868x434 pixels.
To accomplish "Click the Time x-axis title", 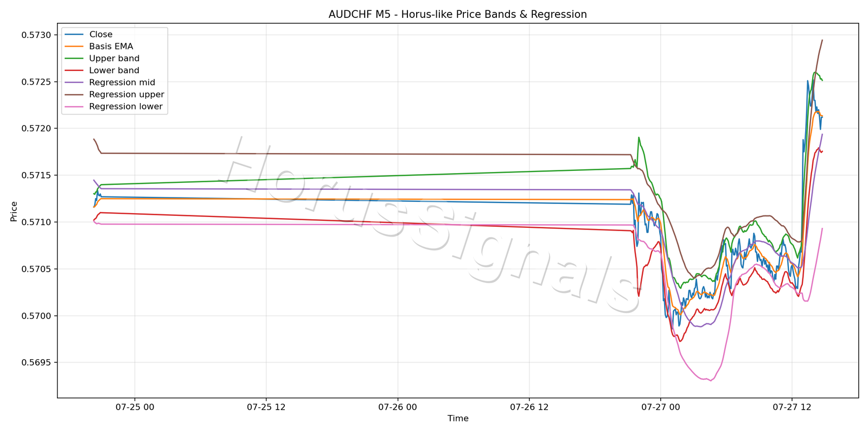I will [458, 418].
